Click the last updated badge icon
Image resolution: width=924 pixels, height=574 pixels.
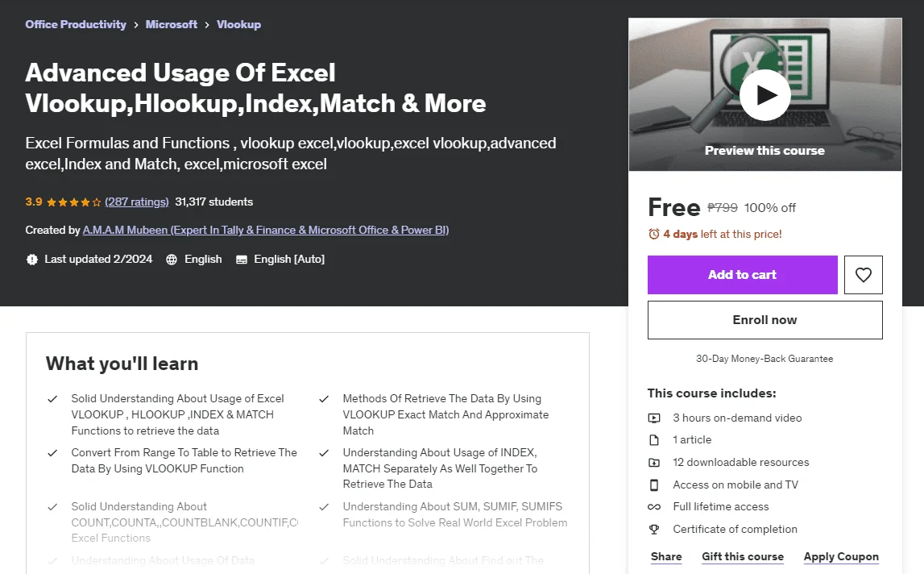[32, 260]
